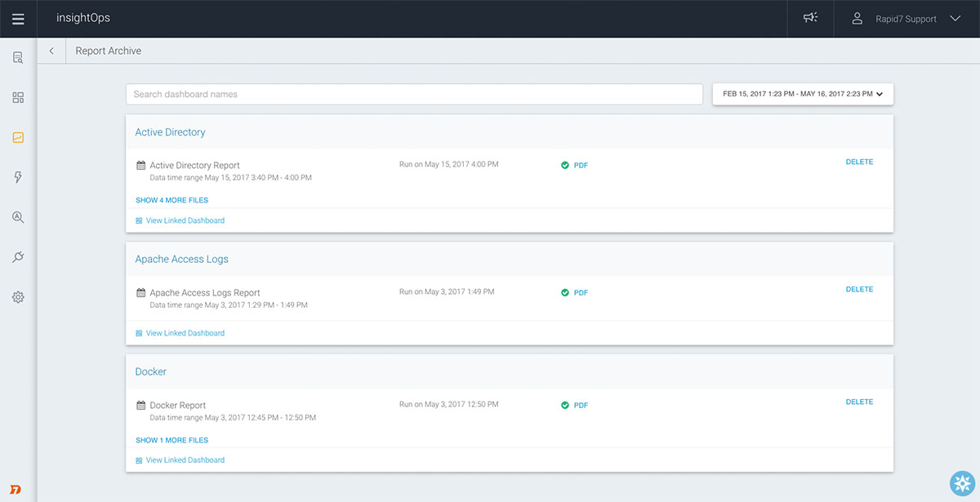Click the plug data collection sidebar icon
The width and height of the screenshot is (980, 502).
18,257
